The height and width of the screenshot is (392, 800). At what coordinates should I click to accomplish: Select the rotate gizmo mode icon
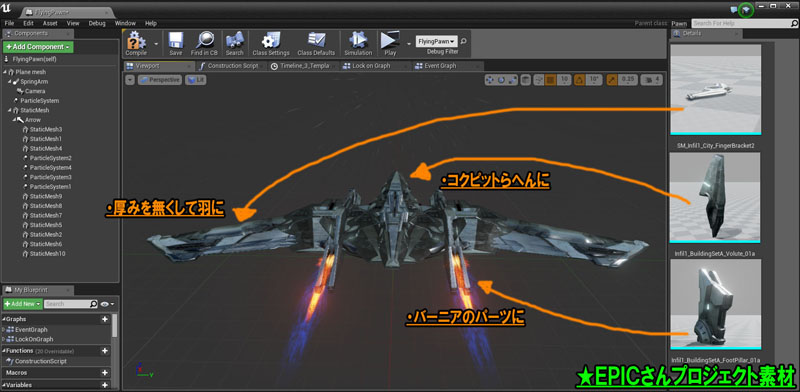pos(501,80)
